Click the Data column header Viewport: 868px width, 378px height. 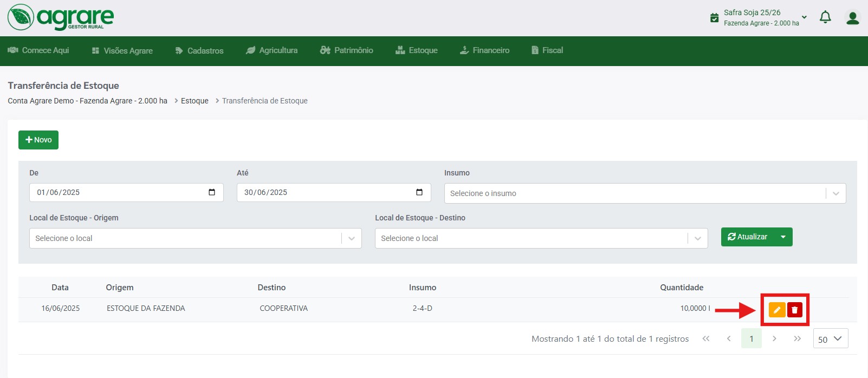[60, 288]
